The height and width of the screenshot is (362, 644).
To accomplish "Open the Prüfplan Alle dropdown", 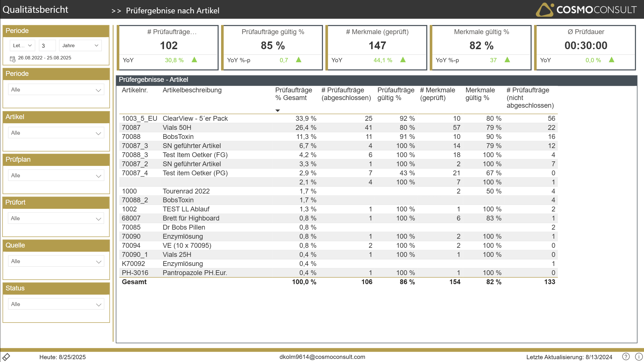I will [56, 176].
